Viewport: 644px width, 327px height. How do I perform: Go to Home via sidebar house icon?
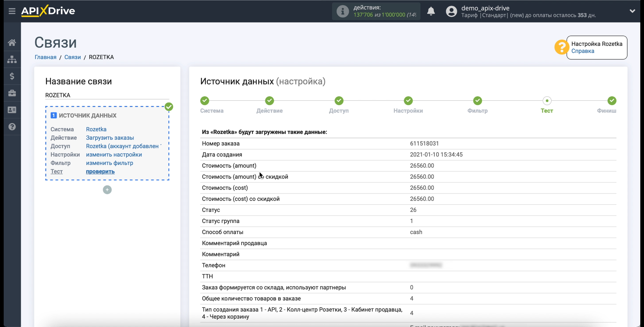pyautogui.click(x=12, y=43)
